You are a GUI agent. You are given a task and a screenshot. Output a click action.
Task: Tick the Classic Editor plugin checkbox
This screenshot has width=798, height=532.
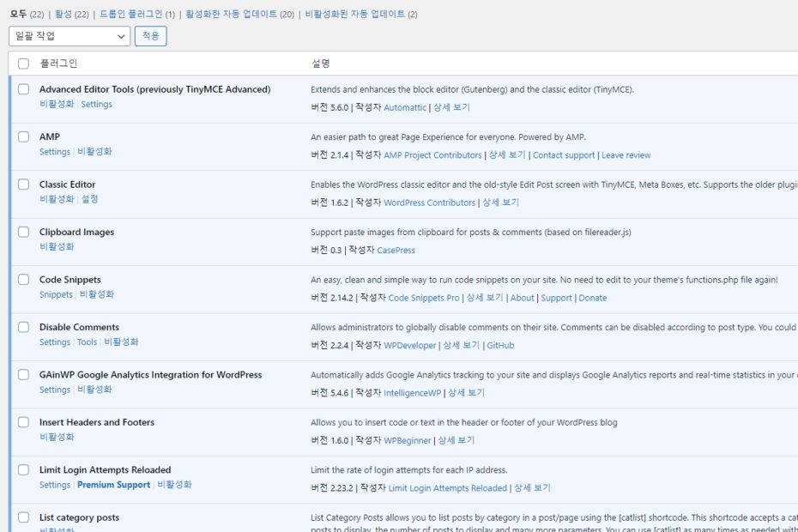click(x=23, y=184)
